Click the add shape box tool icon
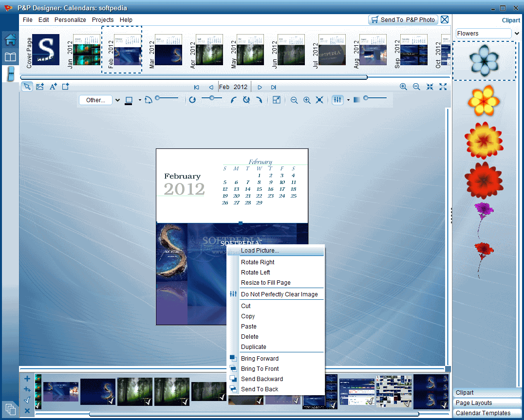 (65, 87)
